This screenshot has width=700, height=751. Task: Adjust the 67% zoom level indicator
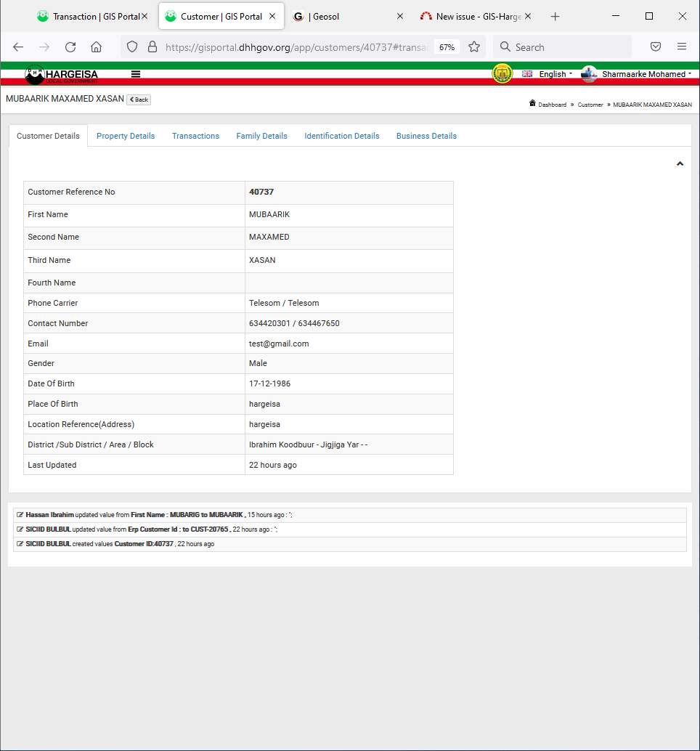click(447, 47)
